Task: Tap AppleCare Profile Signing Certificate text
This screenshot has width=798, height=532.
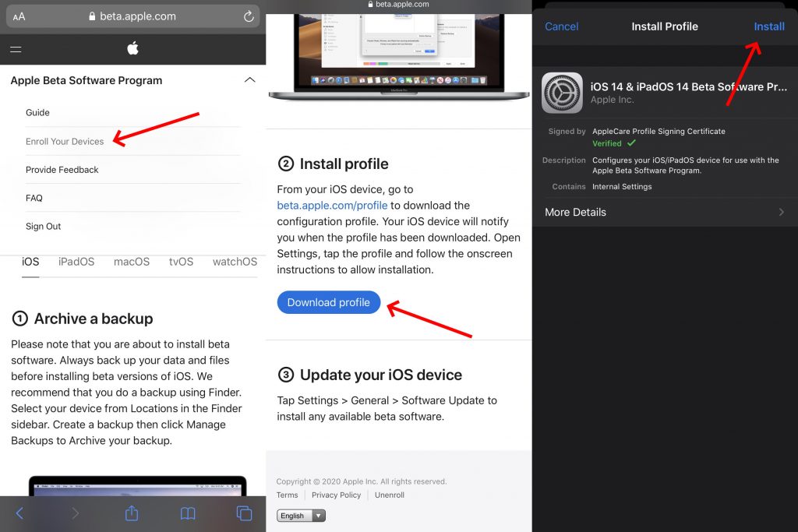Action: [x=659, y=131]
